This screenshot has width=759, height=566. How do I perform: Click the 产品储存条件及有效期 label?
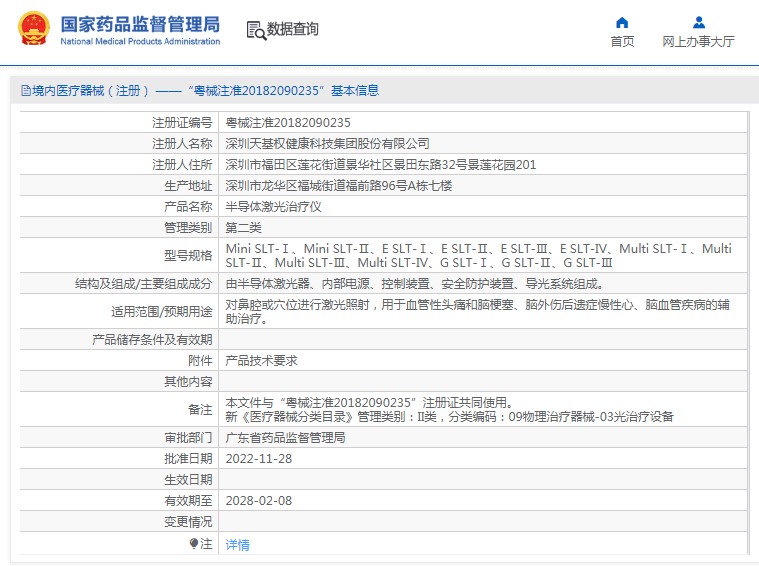click(152, 339)
